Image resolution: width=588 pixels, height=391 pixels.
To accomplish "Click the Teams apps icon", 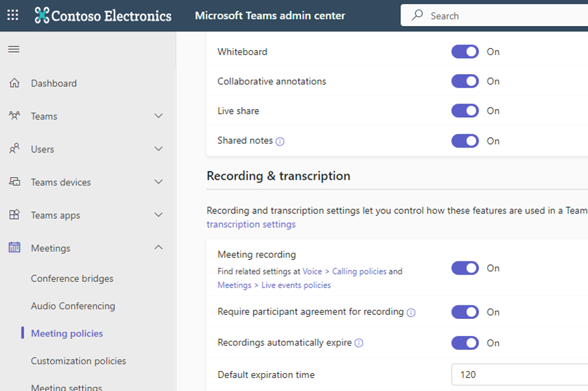I will click(x=14, y=215).
